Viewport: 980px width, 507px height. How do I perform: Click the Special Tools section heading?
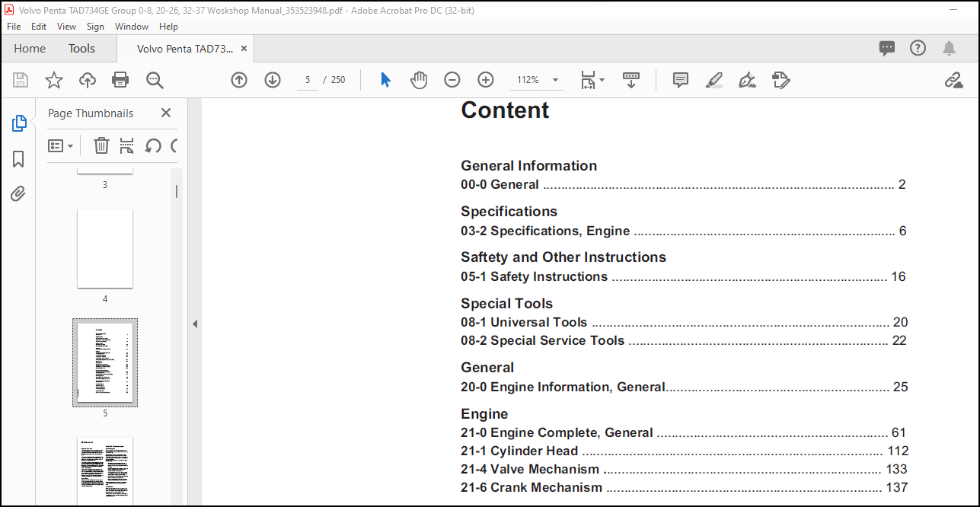click(x=506, y=303)
